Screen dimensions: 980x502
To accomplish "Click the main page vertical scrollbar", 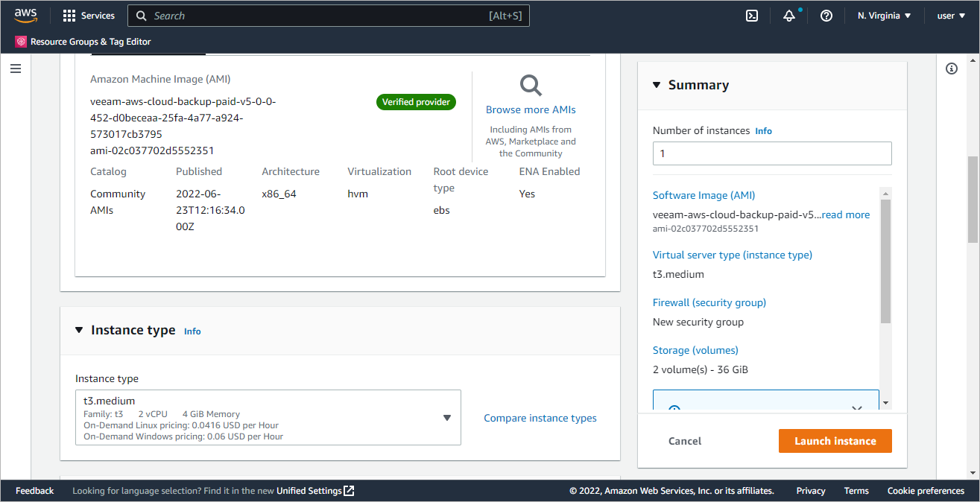I will (x=973, y=200).
